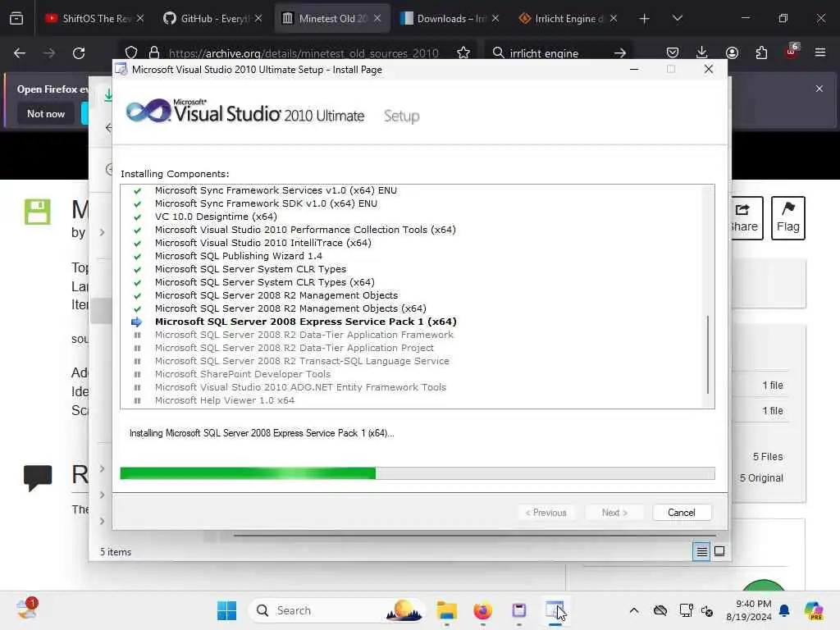Select 'Microsoft Visual Studio 2010 ADO.NET Entity Framework Tools'
This screenshot has width=840, height=630.
coord(300,387)
